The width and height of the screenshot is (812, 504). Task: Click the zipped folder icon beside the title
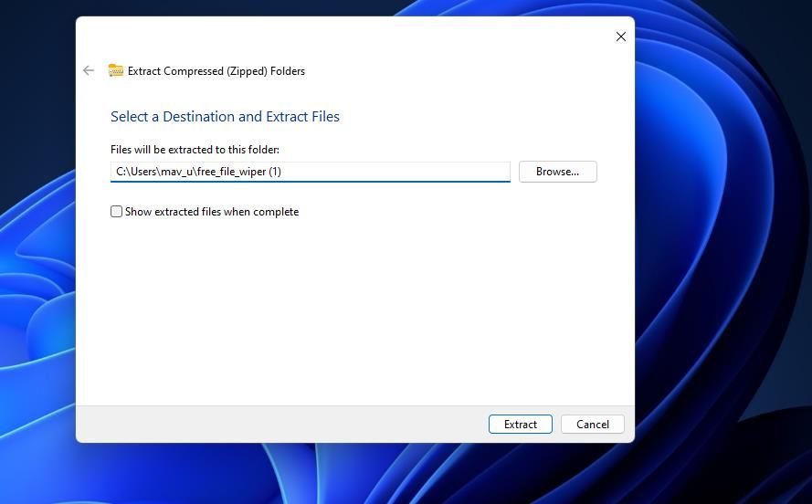coord(115,70)
